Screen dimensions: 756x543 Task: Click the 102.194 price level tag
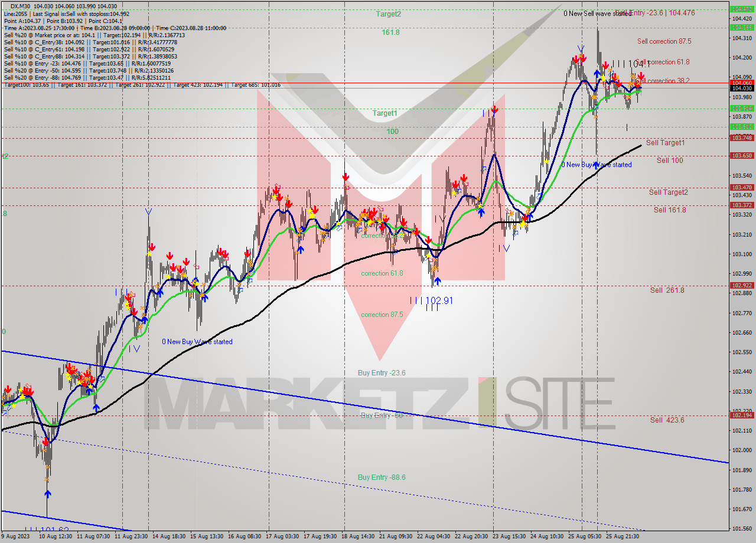click(x=742, y=416)
